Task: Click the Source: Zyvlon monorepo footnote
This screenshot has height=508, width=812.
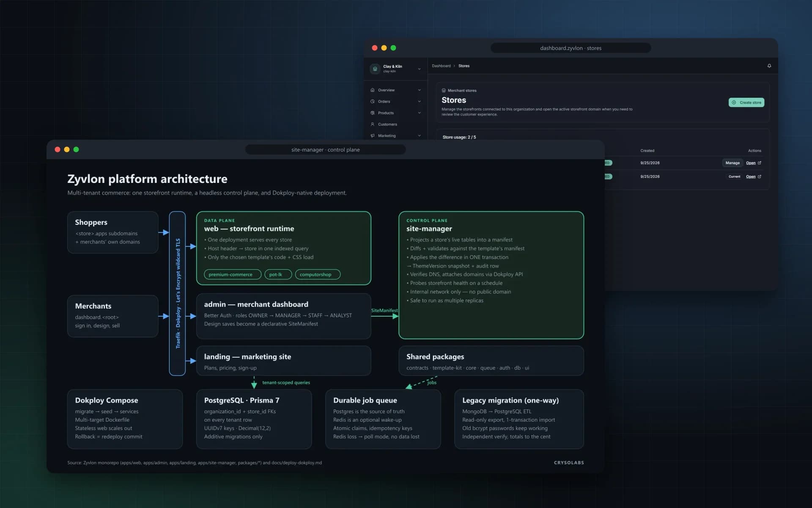Action: pyautogui.click(x=195, y=463)
